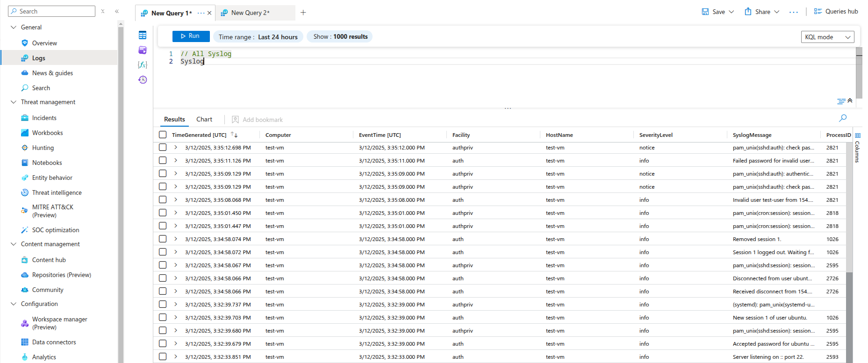Collapse the Content management section
This screenshot has height=363, width=868.
point(14,244)
